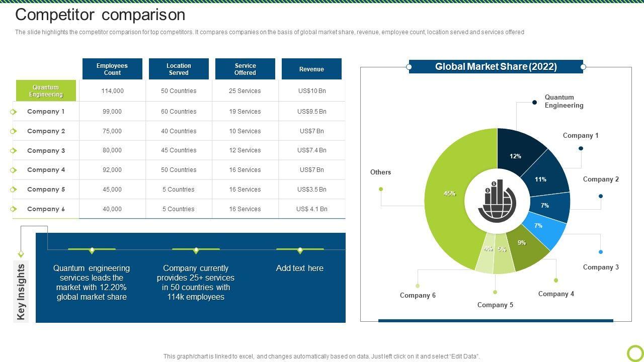Select the green Quantum Engineering row label
Image resolution: width=644 pixels, height=362 pixels.
(46, 91)
